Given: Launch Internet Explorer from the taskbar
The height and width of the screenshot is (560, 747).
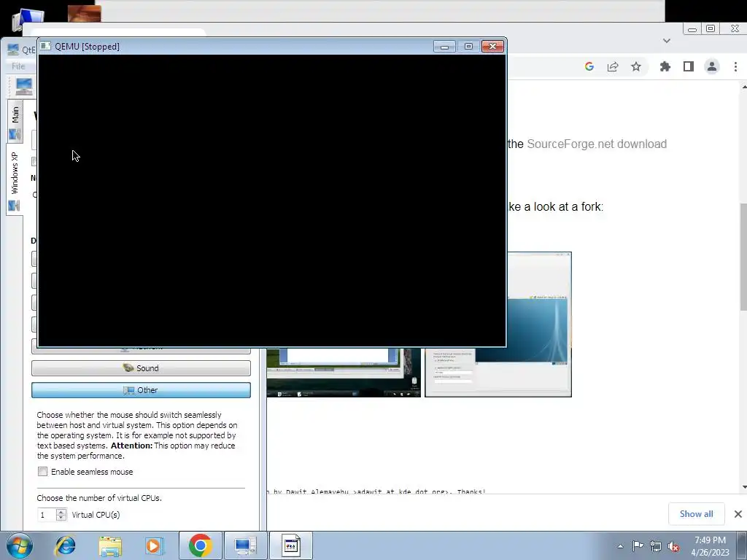Looking at the screenshot, I should tap(65, 545).
